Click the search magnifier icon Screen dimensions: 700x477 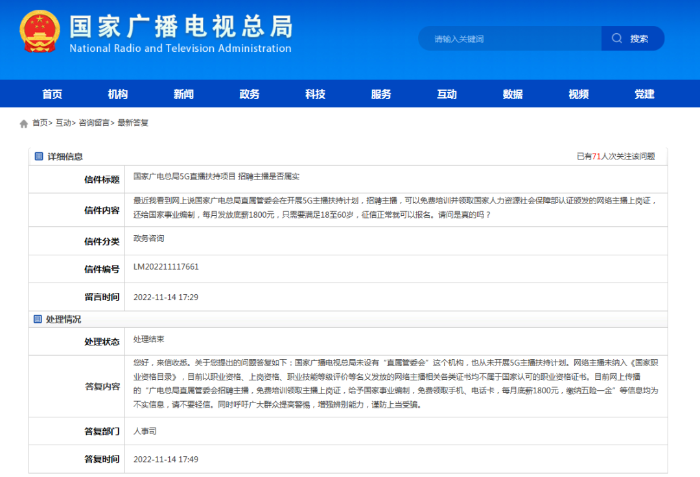tap(617, 38)
